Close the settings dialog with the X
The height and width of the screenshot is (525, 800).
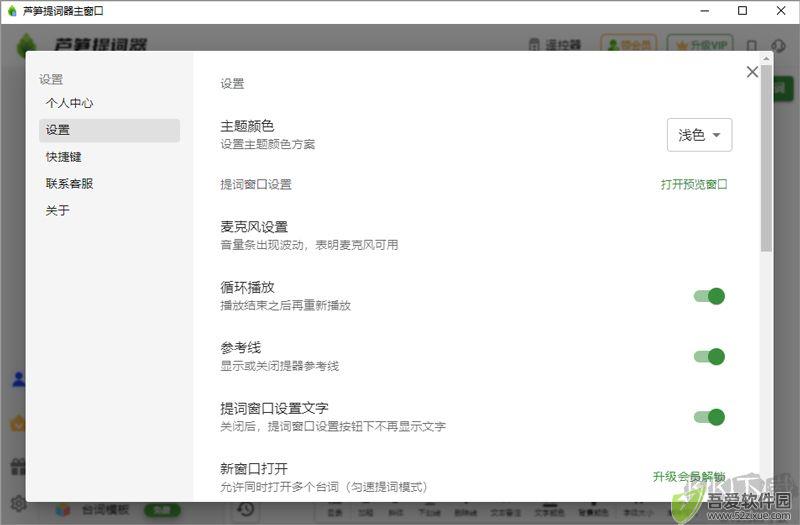tap(752, 72)
